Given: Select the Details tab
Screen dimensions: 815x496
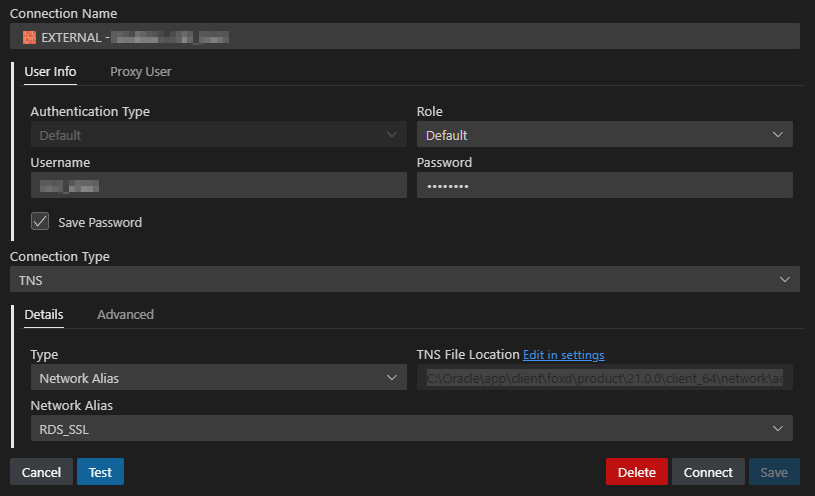Looking at the screenshot, I should 44,314.
